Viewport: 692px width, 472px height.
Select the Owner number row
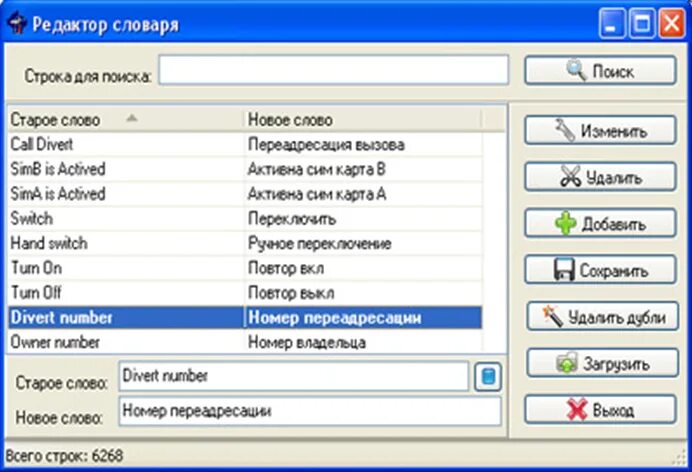245,342
